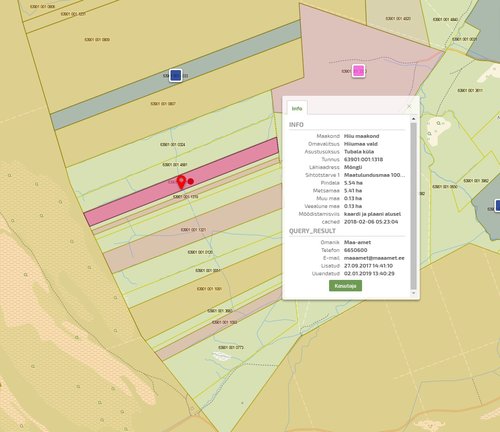This screenshot has height=432, width=500.
Task: Click parcel label ending 0773
Action: (x=231, y=347)
